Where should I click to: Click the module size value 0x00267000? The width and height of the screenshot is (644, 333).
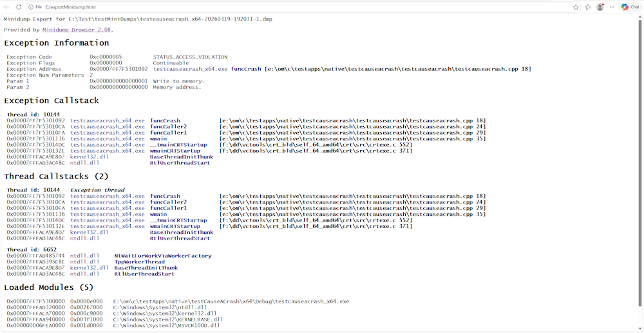(86, 307)
